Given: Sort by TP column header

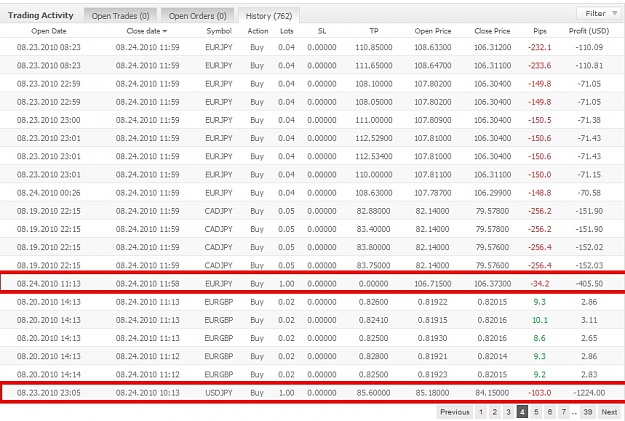Looking at the screenshot, I should tap(373, 31).
